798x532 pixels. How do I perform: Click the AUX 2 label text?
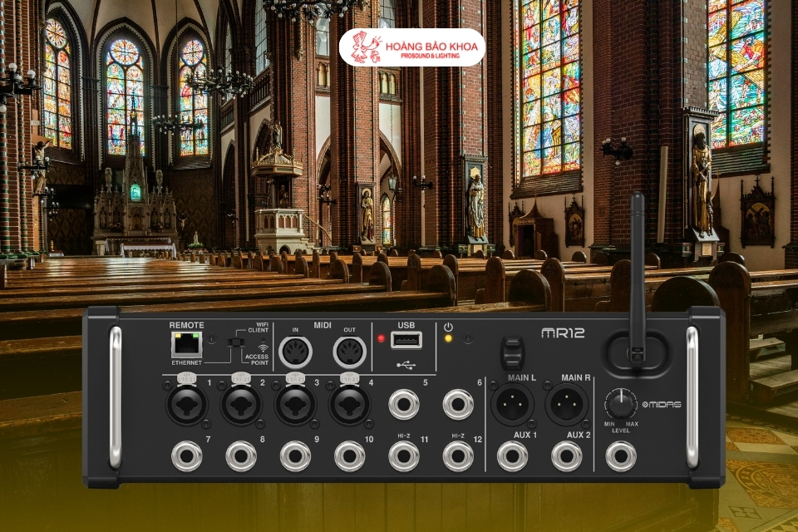click(x=579, y=435)
